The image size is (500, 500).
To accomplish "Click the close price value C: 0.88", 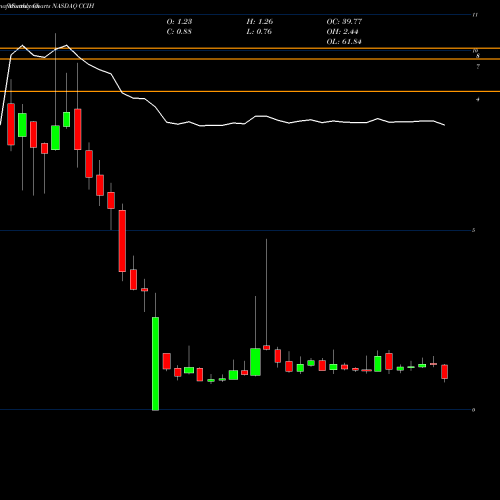I will pyautogui.click(x=179, y=31).
